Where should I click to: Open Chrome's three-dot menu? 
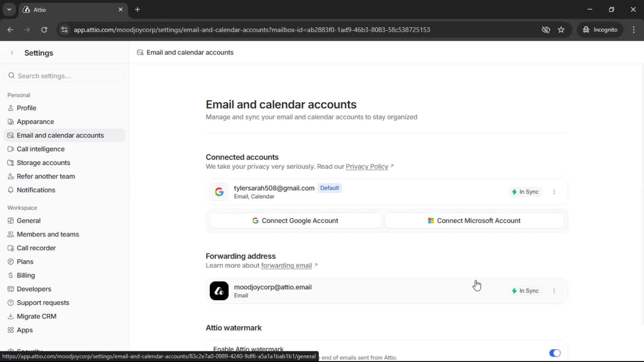[634, 29]
